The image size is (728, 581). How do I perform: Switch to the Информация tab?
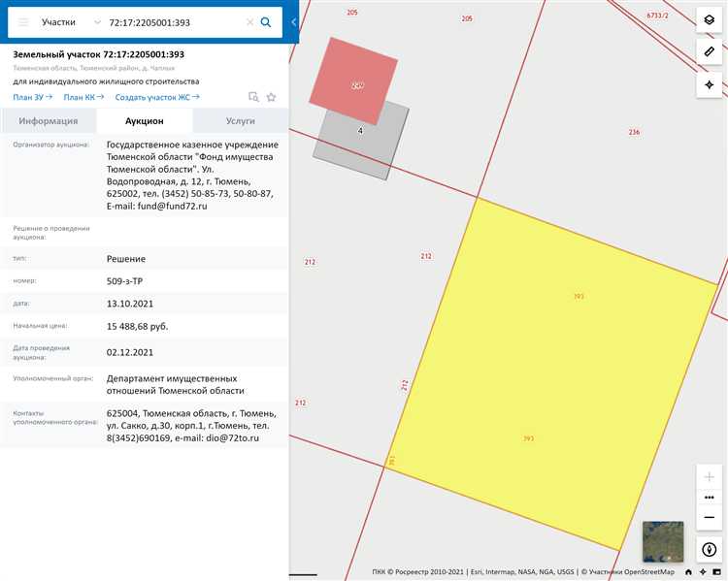point(49,121)
